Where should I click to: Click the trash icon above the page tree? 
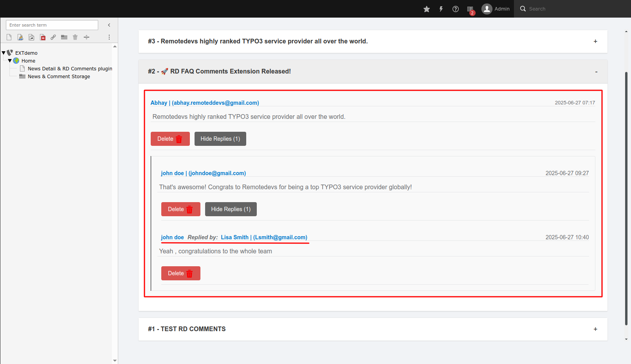click(x=75, y=37)
